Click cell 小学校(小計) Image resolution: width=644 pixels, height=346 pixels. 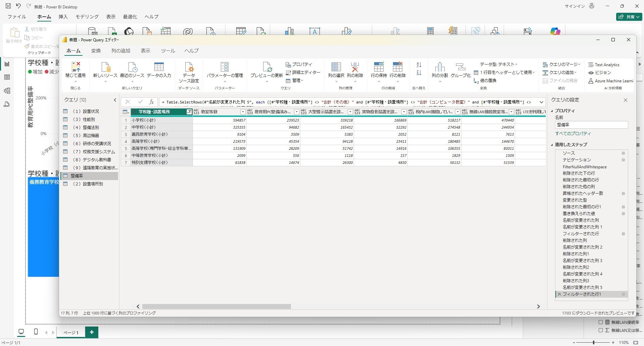pyautogui.click(x=162, y=120)
